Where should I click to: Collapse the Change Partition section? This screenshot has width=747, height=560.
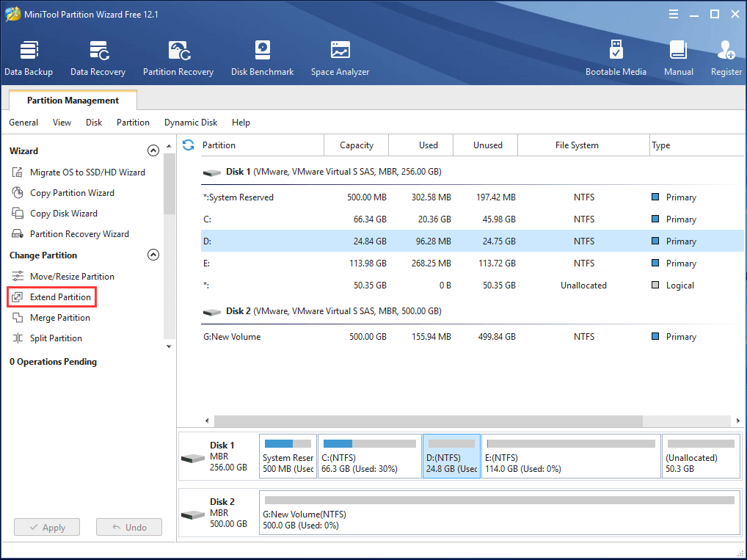[153, 255]
